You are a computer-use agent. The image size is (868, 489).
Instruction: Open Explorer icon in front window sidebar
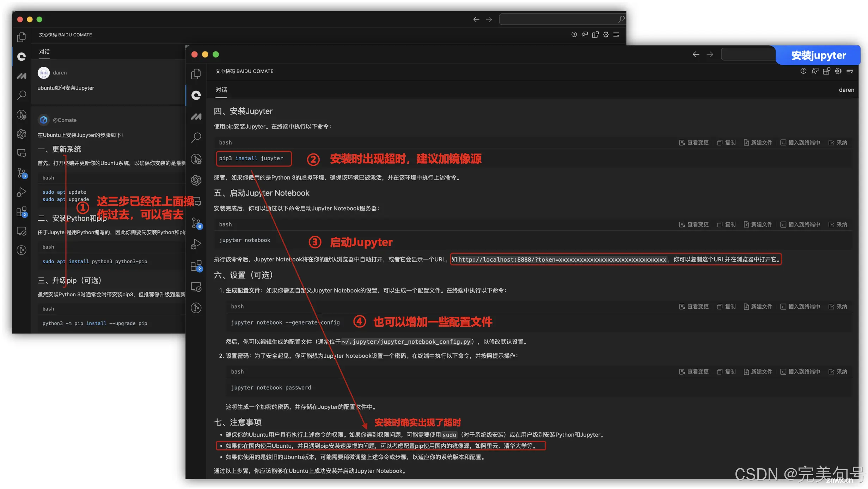click(x=196, y=74)
